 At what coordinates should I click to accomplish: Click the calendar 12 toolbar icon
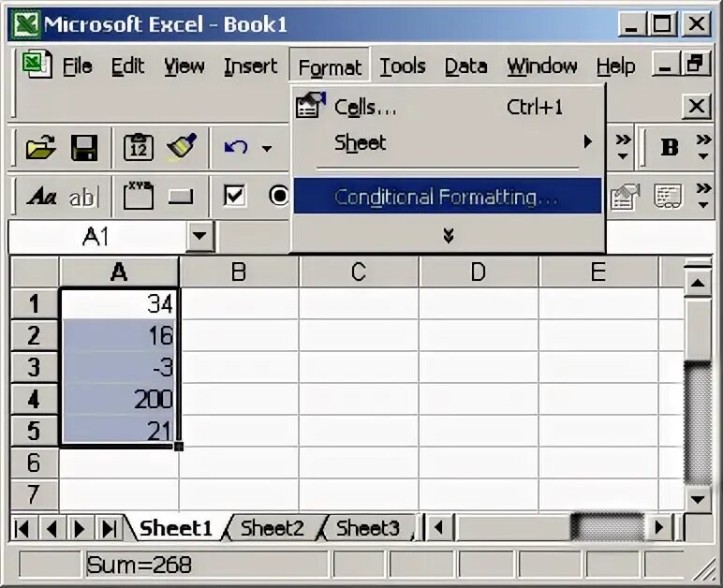tap(139, 147)
